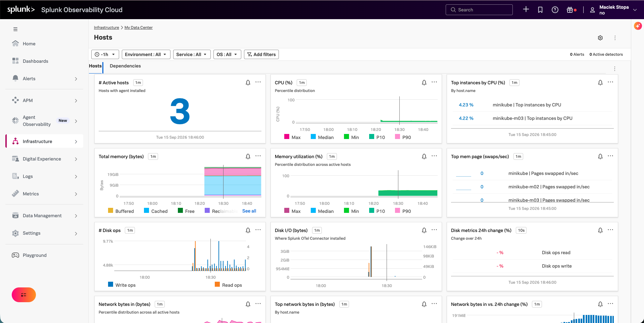Open Maciek Stopa user account menu
644x323 pixels.
pyautogui.click(x=613, y=10)
